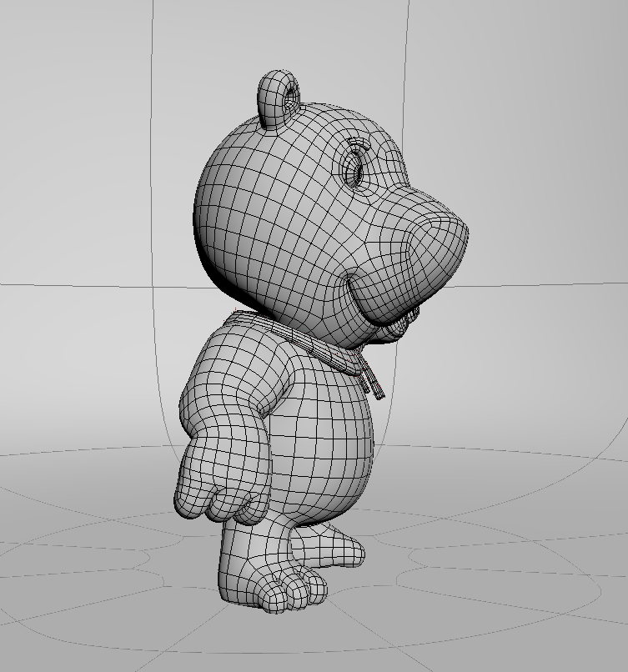Select the bear's lower jaw mouth
The height and width of the screenshot is (672, 628).
coord(394,328)
